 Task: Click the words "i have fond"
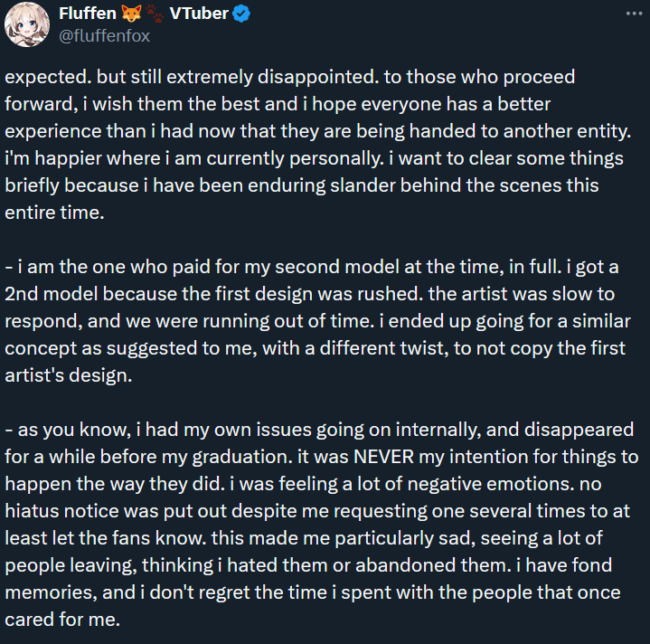564,565
